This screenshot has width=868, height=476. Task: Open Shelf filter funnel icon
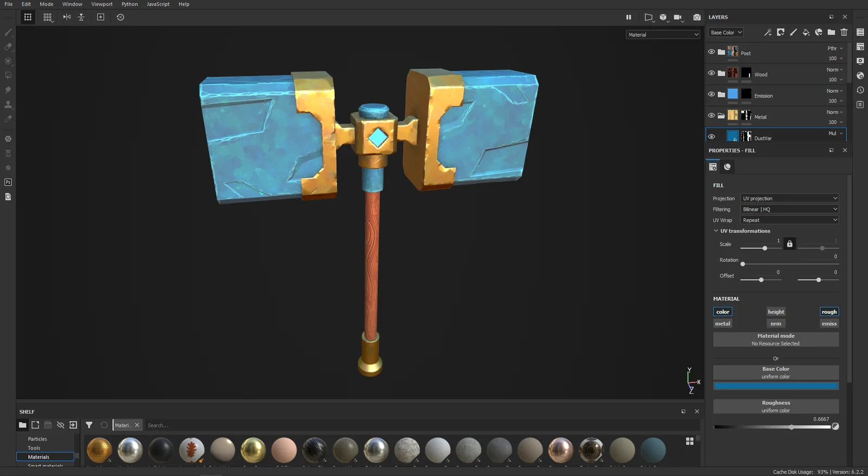pyautogui.click(x=89, y=425)
